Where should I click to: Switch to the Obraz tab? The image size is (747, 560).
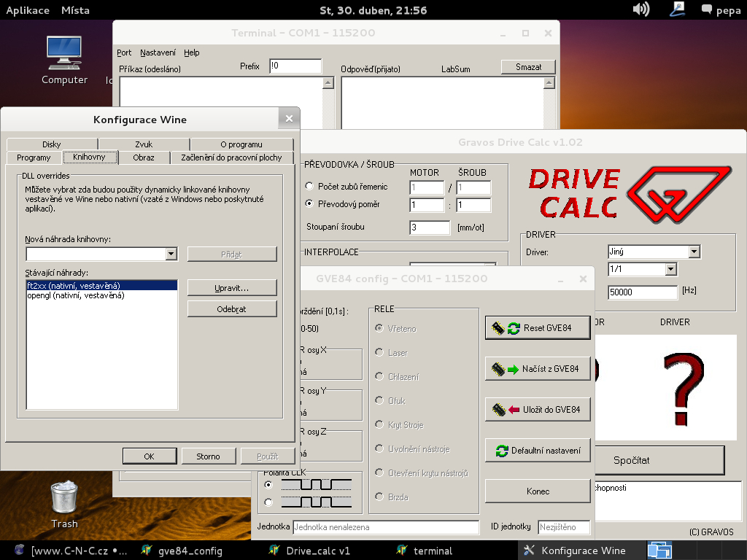tap(144, 157)
